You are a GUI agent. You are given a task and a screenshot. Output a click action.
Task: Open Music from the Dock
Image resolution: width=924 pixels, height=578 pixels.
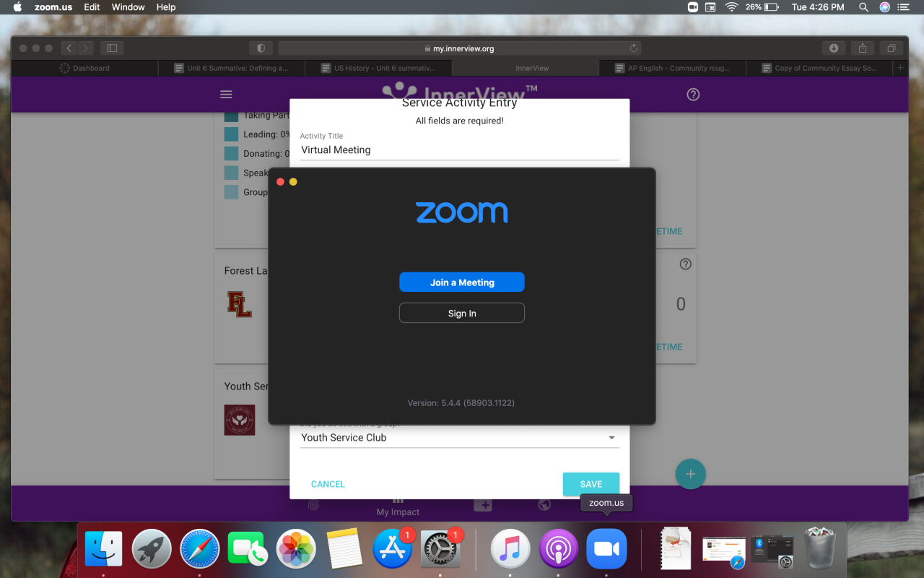coord(510,548)
